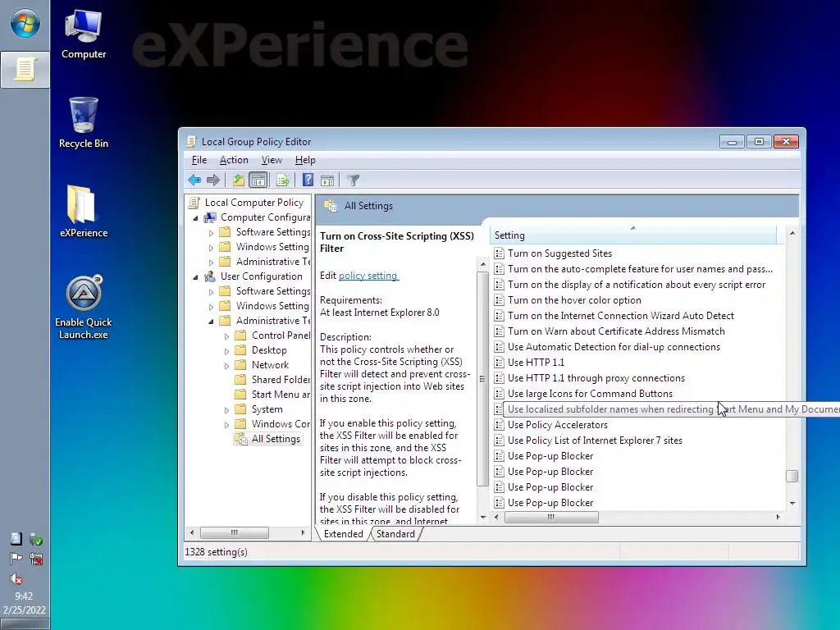Expand the Desktop tree node
The width and height of the screenshot is (840, 630).
(x=226, y=351)
